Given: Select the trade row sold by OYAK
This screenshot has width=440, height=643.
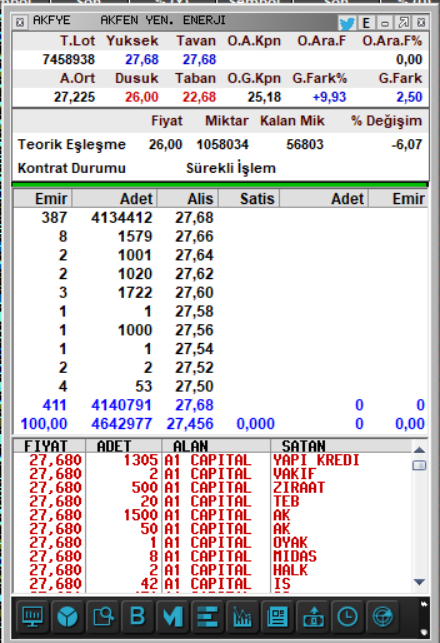Looking at the screenshot, I should 212,543.
